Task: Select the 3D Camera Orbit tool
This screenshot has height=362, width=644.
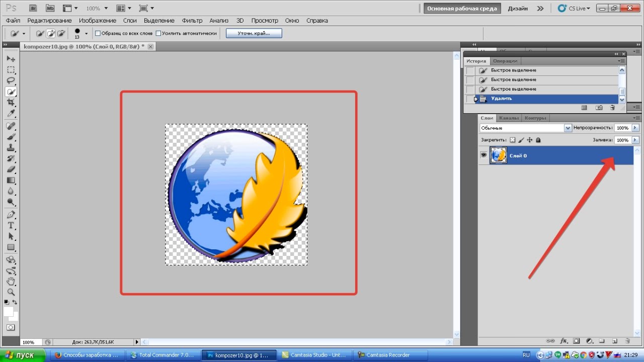Action: pyautogui.click(x=11, y=270)
